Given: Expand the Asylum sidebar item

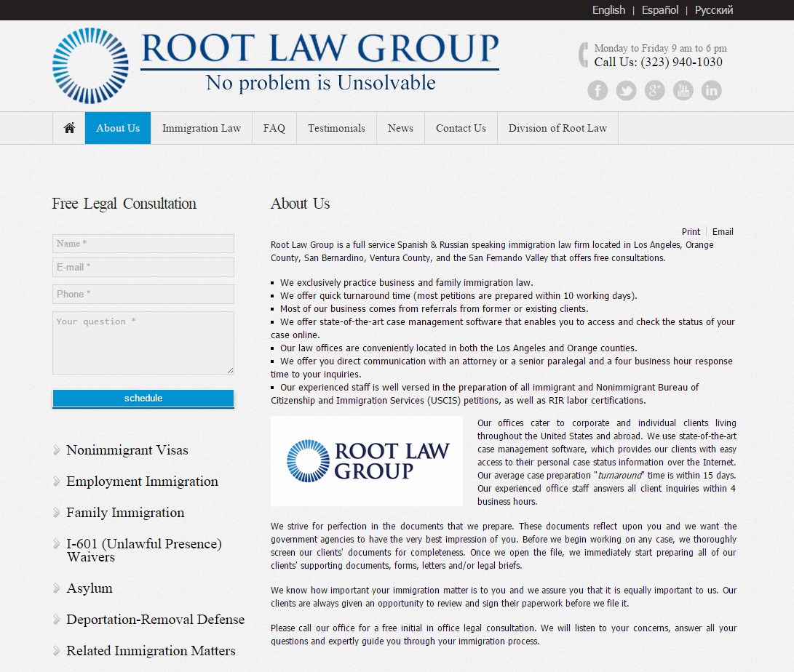Looking at the screenshot, I should coord(90,588).
